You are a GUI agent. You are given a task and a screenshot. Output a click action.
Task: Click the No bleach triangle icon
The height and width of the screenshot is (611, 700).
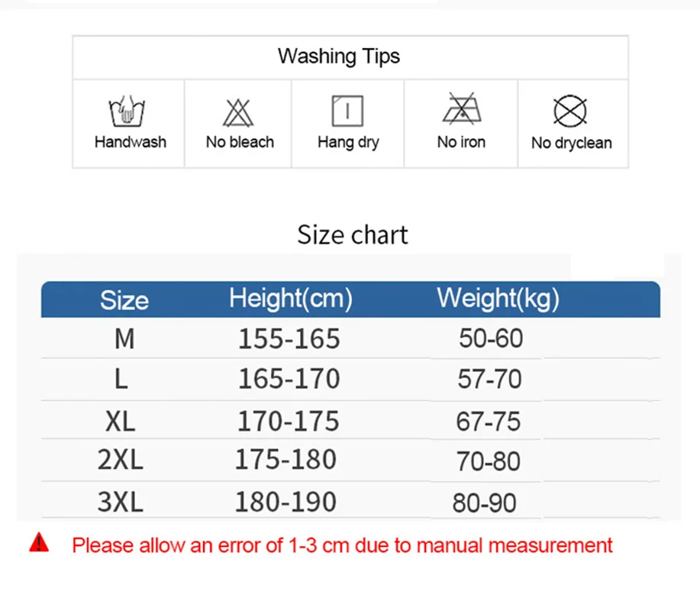click(x=238, y=112)
